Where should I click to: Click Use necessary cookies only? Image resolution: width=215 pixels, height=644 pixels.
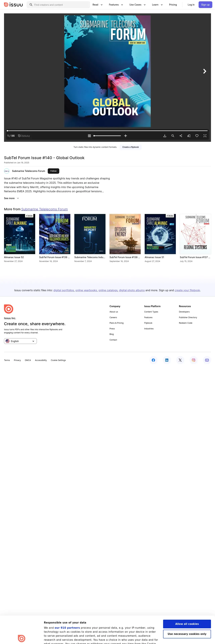(187, 634)
